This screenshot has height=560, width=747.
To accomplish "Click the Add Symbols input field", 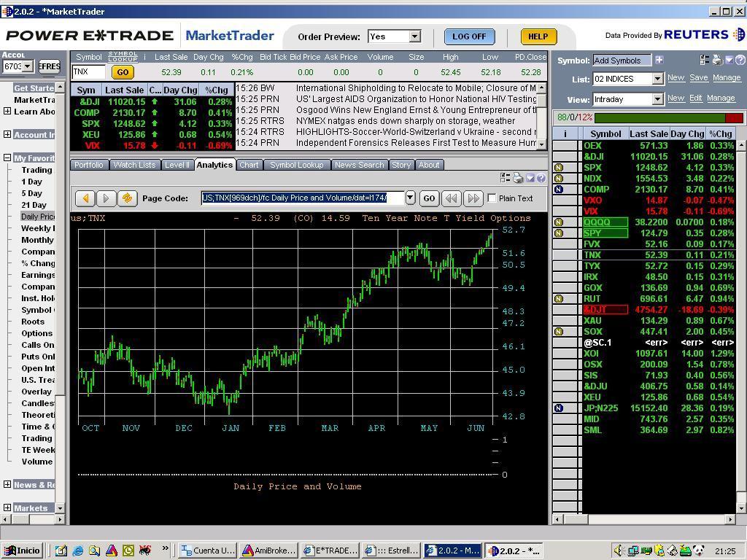I will (622, 61).
